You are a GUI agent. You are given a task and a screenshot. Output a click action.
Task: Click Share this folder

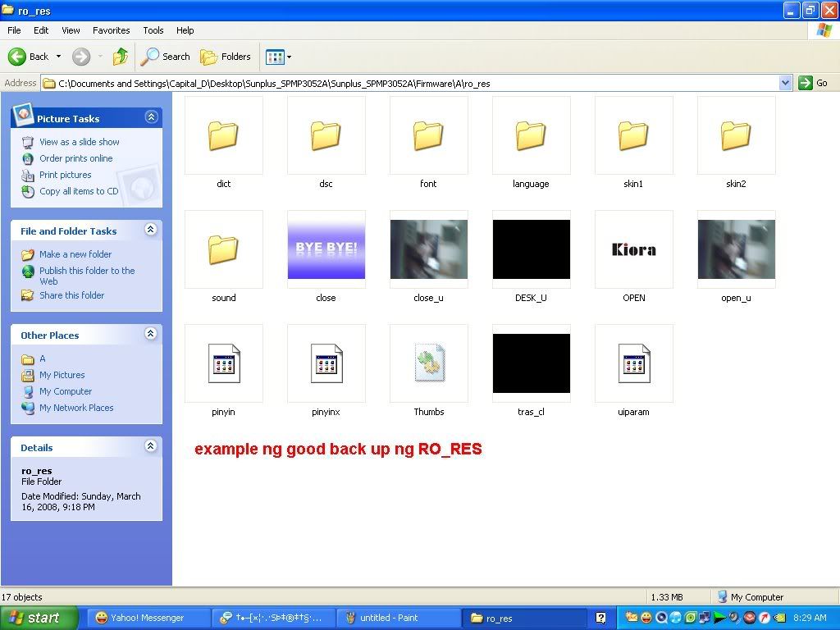tap(72, 295)
